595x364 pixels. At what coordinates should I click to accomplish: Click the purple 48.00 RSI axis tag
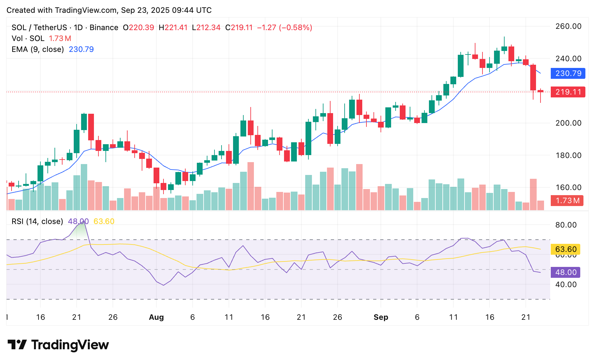[566, 272]
